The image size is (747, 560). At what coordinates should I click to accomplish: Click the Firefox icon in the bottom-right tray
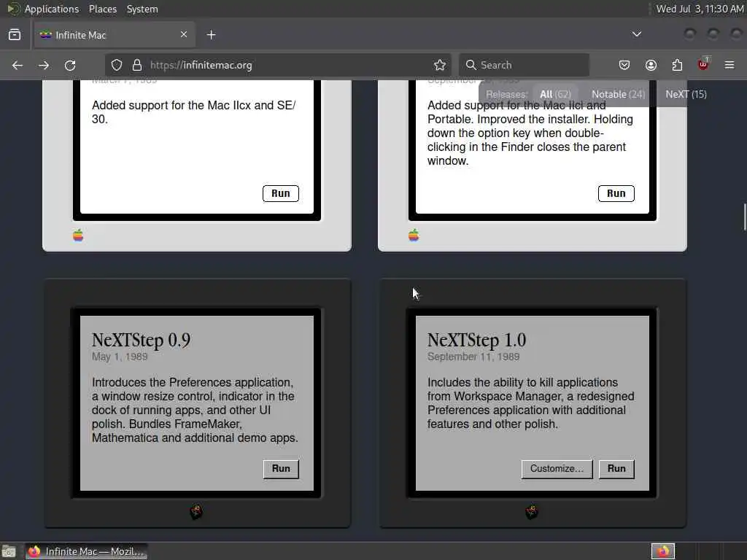tap(663, 551)
